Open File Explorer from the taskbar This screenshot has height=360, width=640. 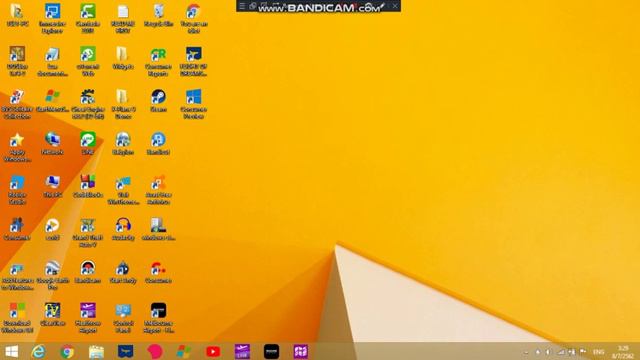(96, 351)
